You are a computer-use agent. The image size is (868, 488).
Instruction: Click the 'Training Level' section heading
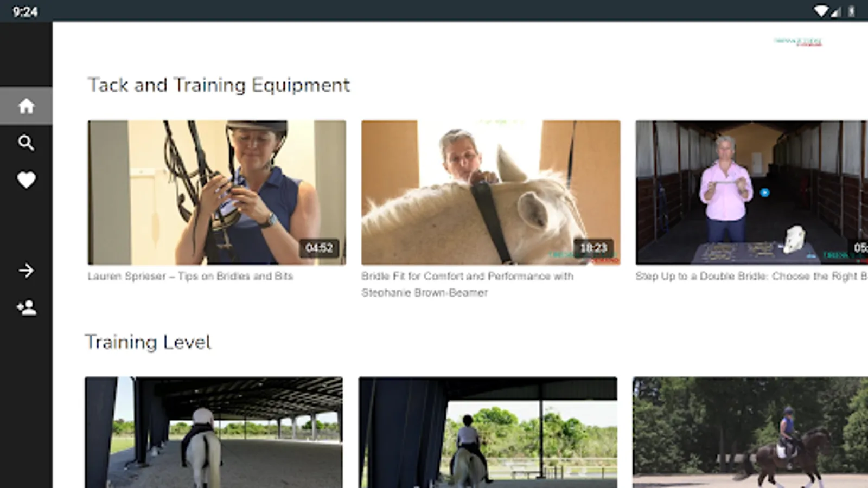point(148,342)
